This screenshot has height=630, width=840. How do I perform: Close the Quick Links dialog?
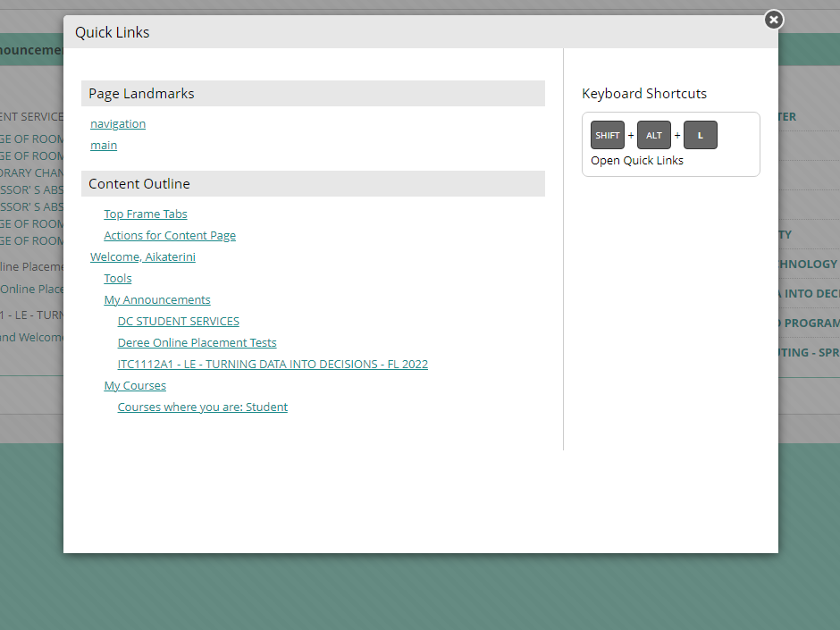click(x=773, y=19)
